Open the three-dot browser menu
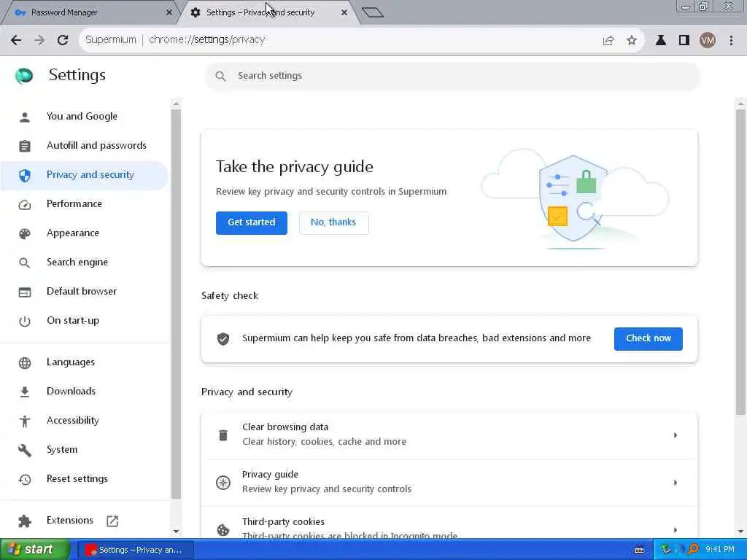 (x=731, y=41)
